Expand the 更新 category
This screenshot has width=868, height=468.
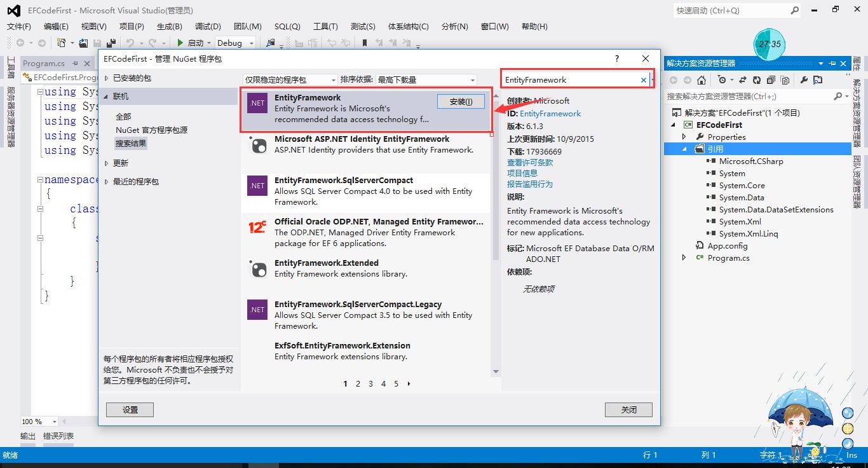click(106, 163)
